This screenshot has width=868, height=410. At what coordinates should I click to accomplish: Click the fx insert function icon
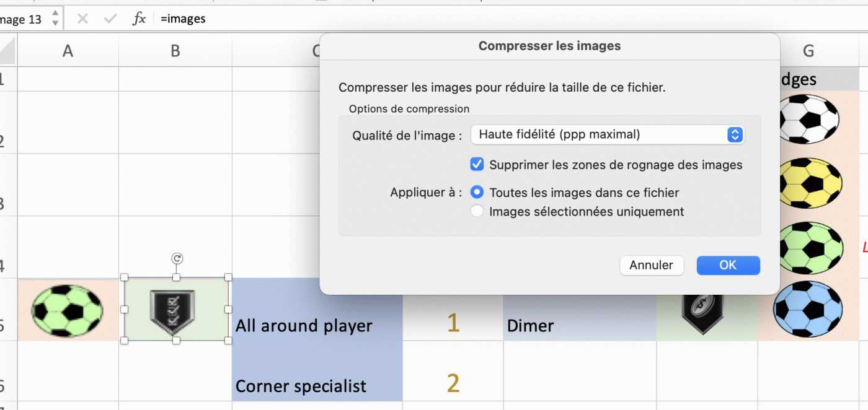click(139, 19)
